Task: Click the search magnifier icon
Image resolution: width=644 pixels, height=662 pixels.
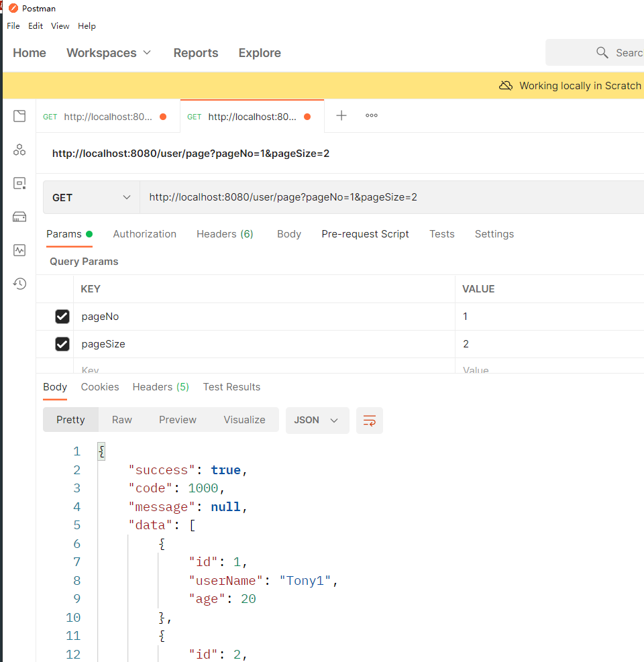Action: pos(602,52)
